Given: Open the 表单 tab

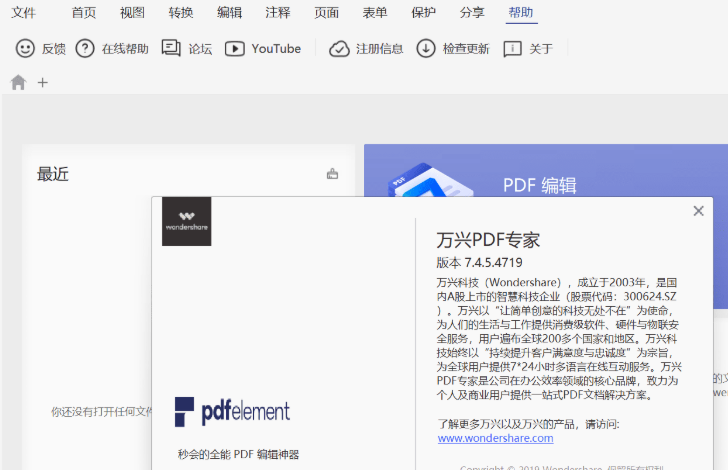Looking at the screenshot, I should tap(375, 13).
